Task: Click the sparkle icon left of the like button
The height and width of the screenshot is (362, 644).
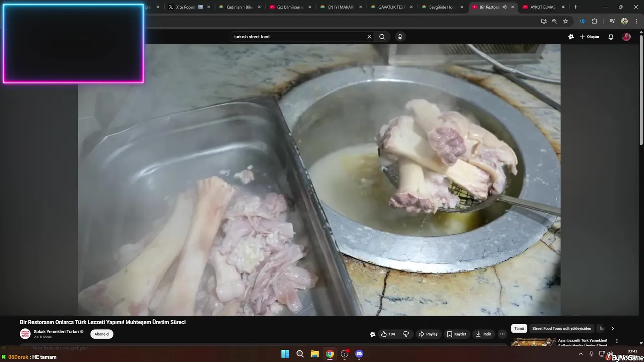Action: [x=373, y=334]
